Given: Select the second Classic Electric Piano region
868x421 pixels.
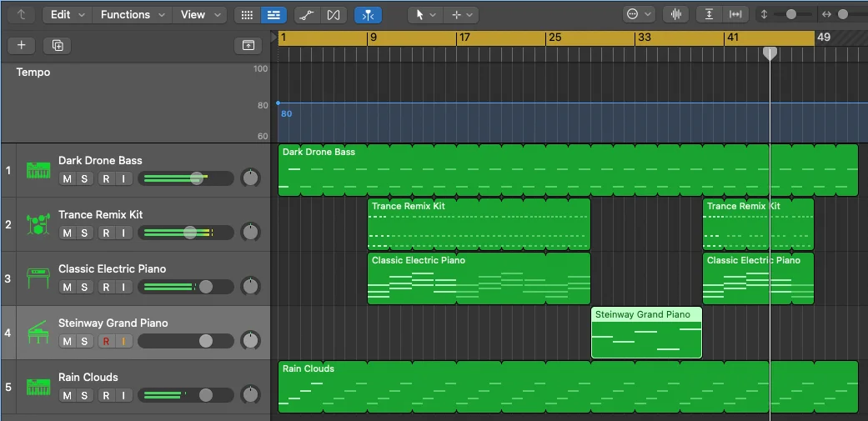Looking at the screenshot, I should (759, 278).
